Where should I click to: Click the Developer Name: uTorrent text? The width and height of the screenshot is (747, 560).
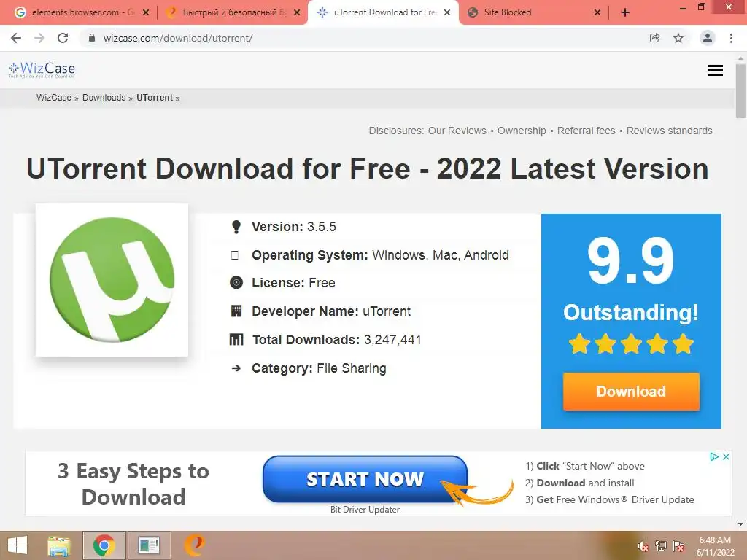point(331,311)
